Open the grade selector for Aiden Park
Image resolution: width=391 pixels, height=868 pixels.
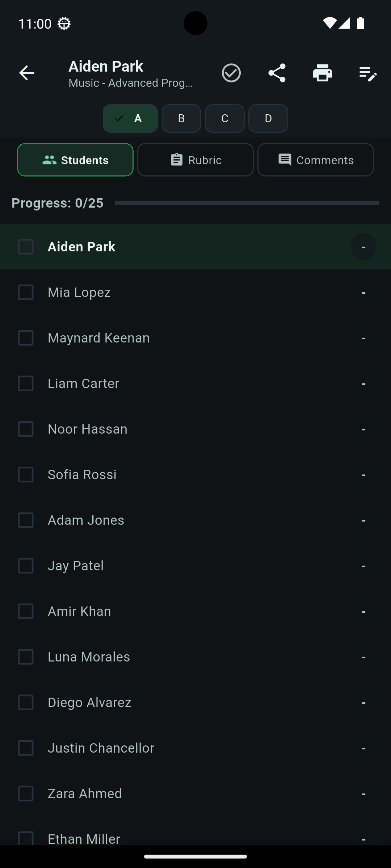pos(363,246)
